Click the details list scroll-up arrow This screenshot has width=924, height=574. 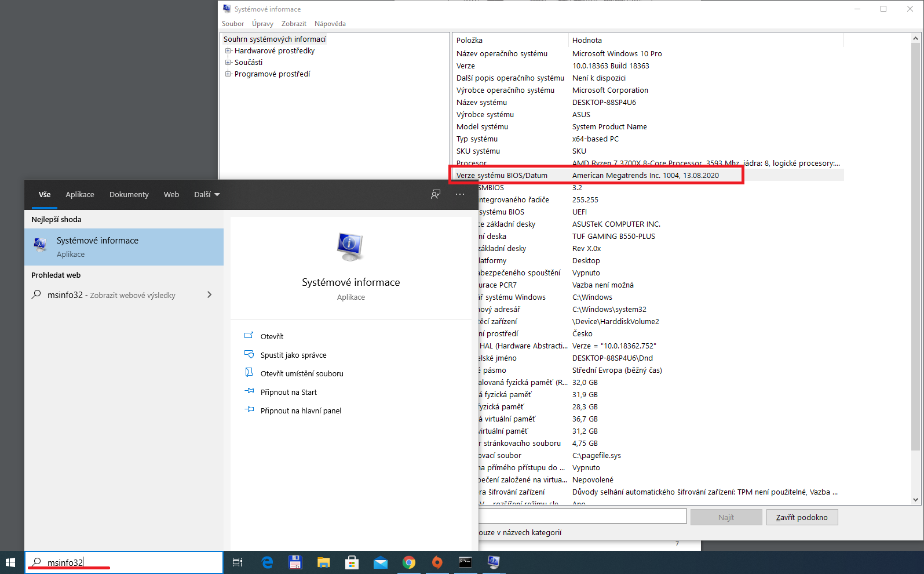tap(915, 38)
